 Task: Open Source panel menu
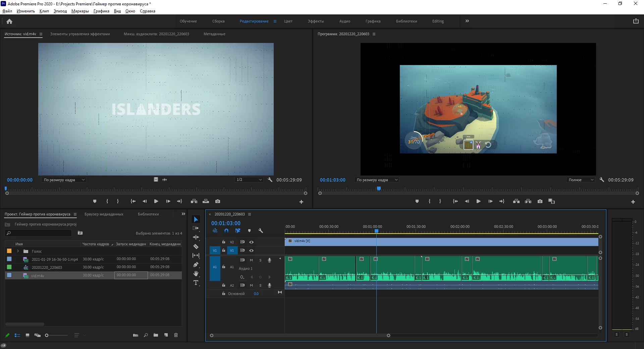41,34
